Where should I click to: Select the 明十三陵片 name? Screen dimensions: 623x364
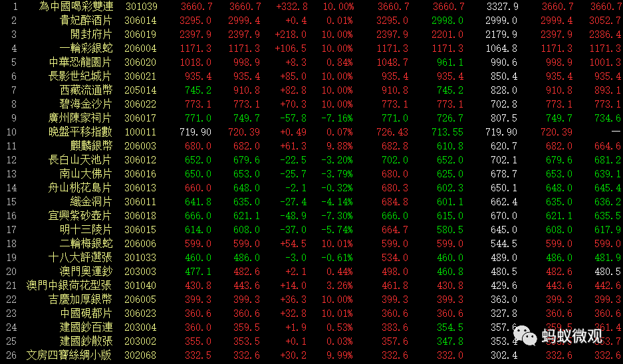tap(86, 230)
